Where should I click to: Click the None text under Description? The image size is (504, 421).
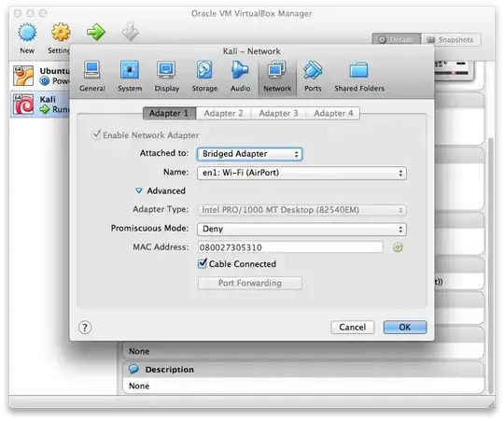coord(139,386)
